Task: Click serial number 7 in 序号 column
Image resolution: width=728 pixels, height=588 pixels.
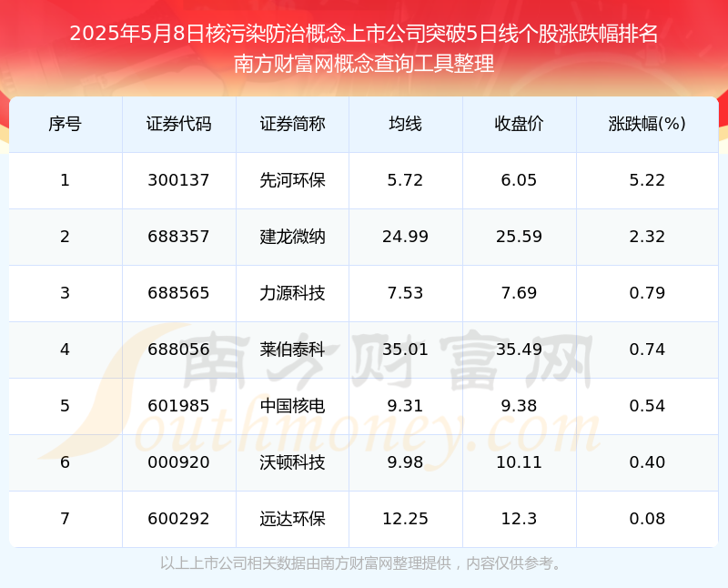Action: pyautogui.click(x=65, y=519)
